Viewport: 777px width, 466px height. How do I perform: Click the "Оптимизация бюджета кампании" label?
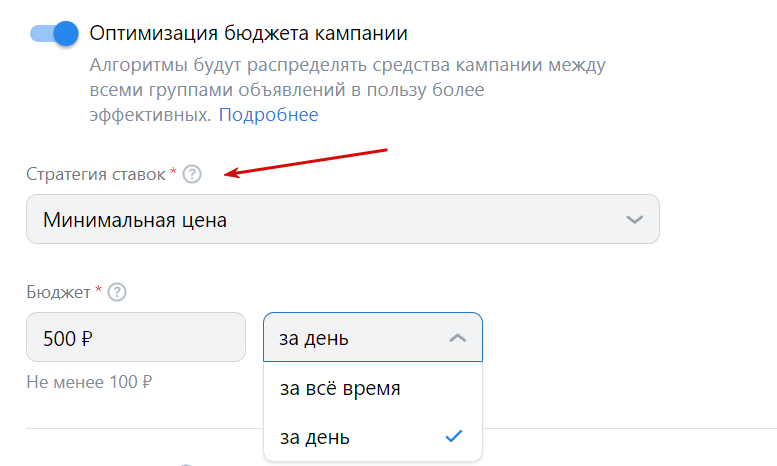click(248, 33)
